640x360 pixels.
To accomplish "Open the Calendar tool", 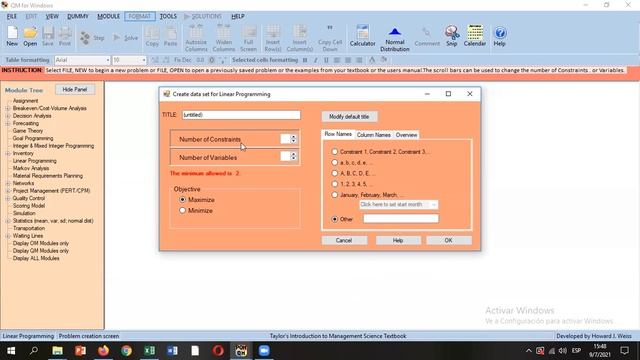I will click(x=475, y=36).
